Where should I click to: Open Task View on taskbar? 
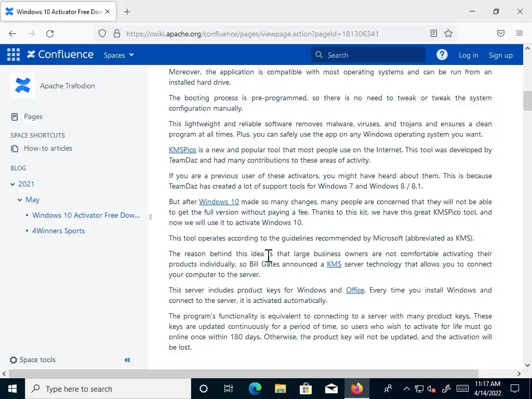(229, 389)
